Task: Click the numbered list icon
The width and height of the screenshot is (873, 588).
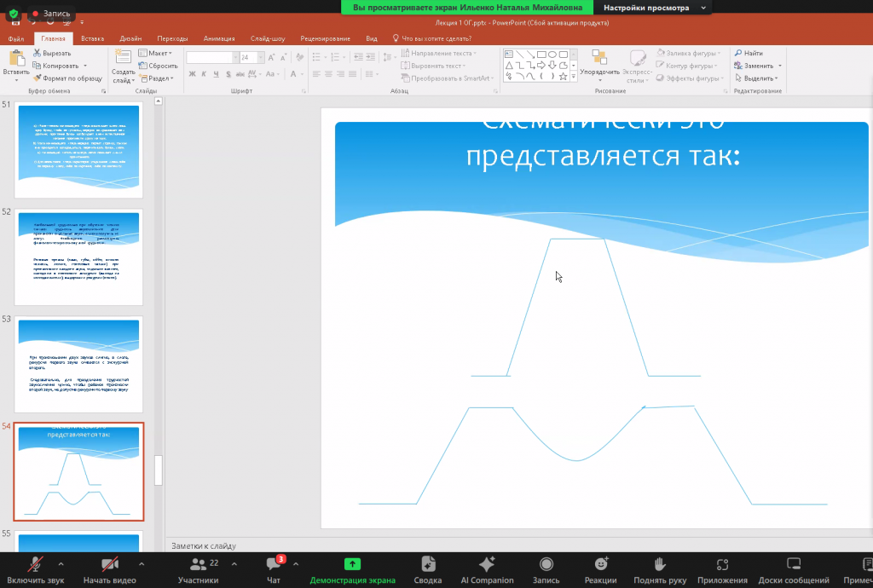Action: click(x=335, y=57)
